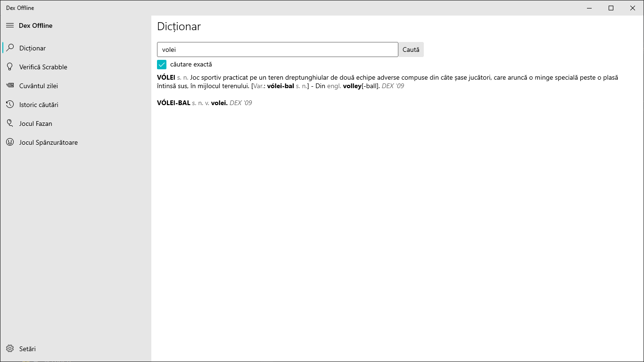Minimize the Dex Offline window
Screen dimensions: 644x362
pyautogui.click(x=589, y=8)
